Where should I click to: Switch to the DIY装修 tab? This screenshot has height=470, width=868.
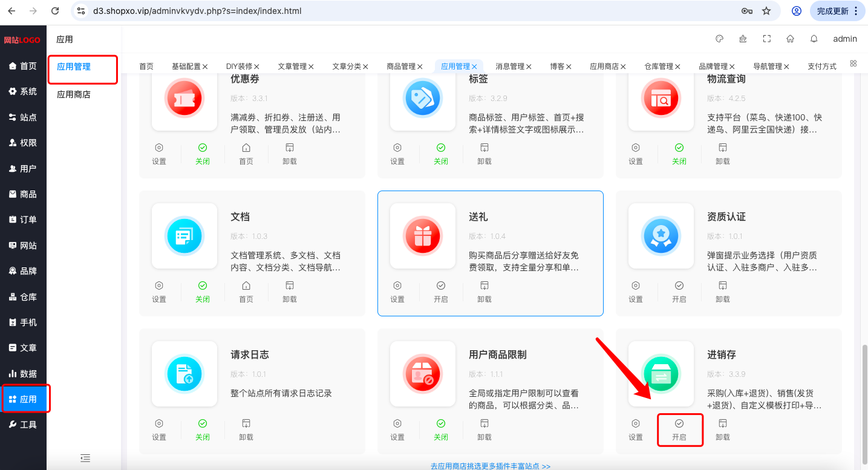(240, 67)
